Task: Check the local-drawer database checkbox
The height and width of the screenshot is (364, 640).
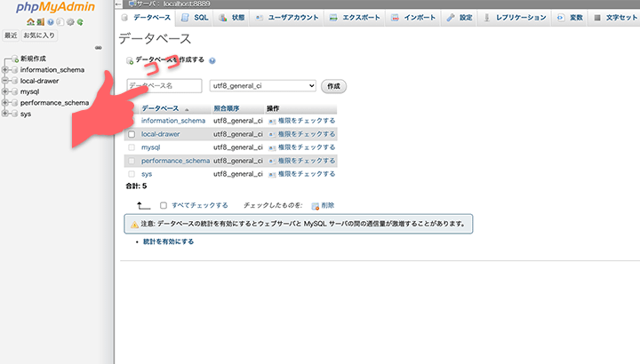Action: 132,134
